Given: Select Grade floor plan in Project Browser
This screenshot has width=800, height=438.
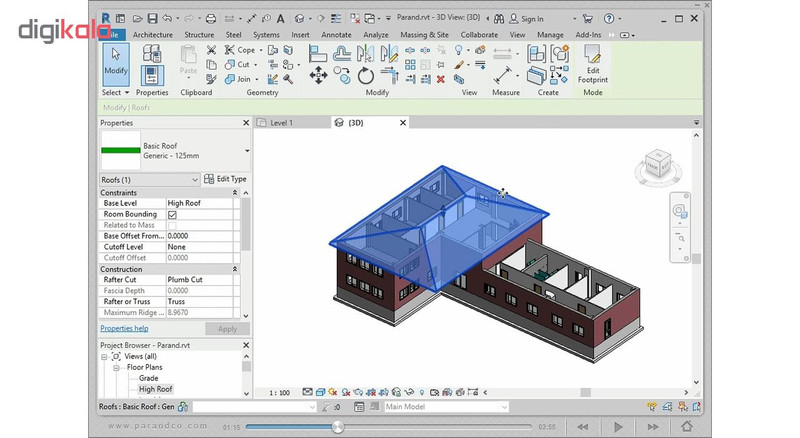Looking at the screenshot, I should pos(148,378).
